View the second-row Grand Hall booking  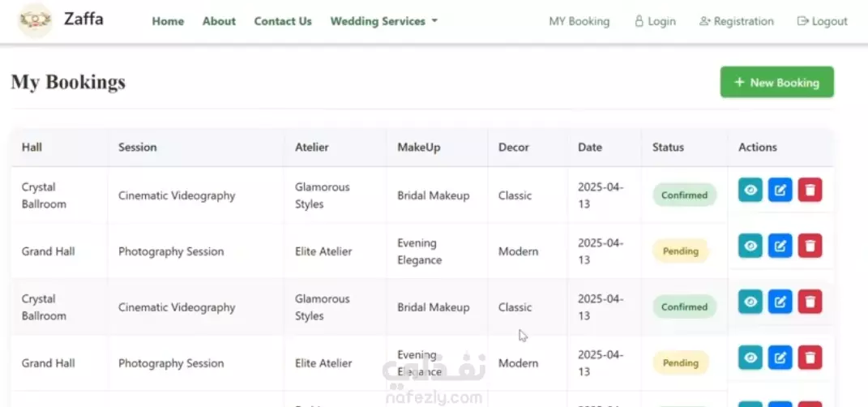(750, 246)
